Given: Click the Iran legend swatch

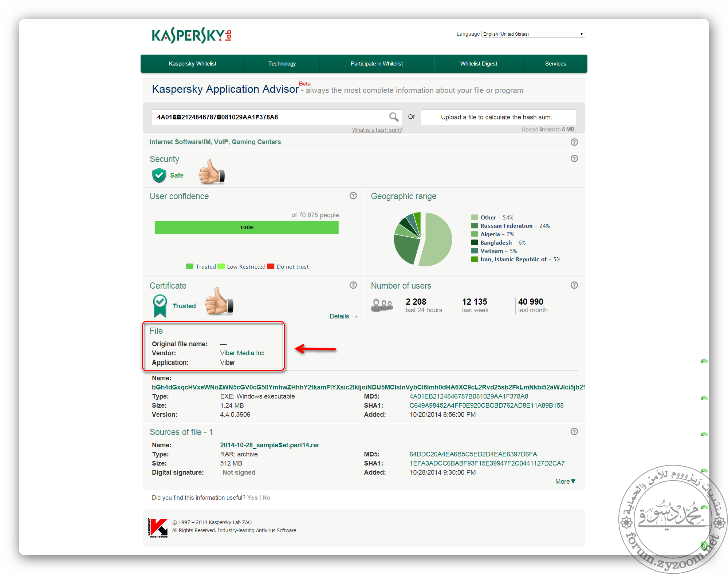Looking at the screenshot, I should tap(474, 259).
